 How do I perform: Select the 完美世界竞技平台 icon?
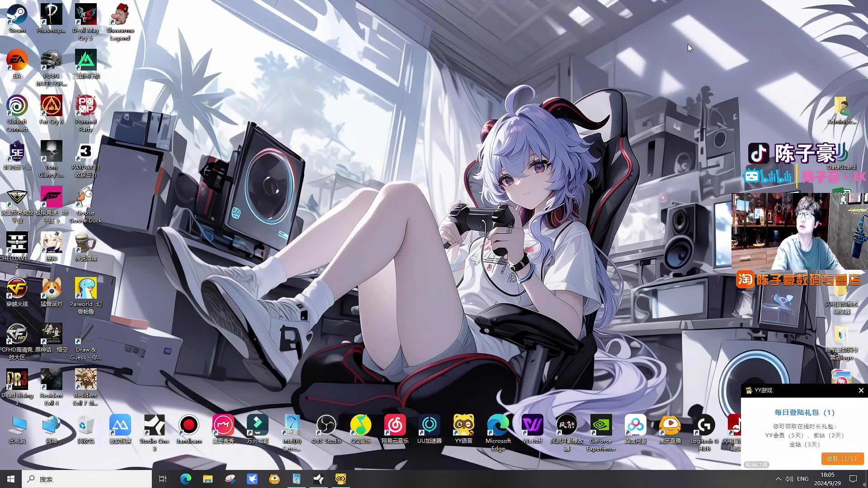pyautogui.click(x=17, y=204)
